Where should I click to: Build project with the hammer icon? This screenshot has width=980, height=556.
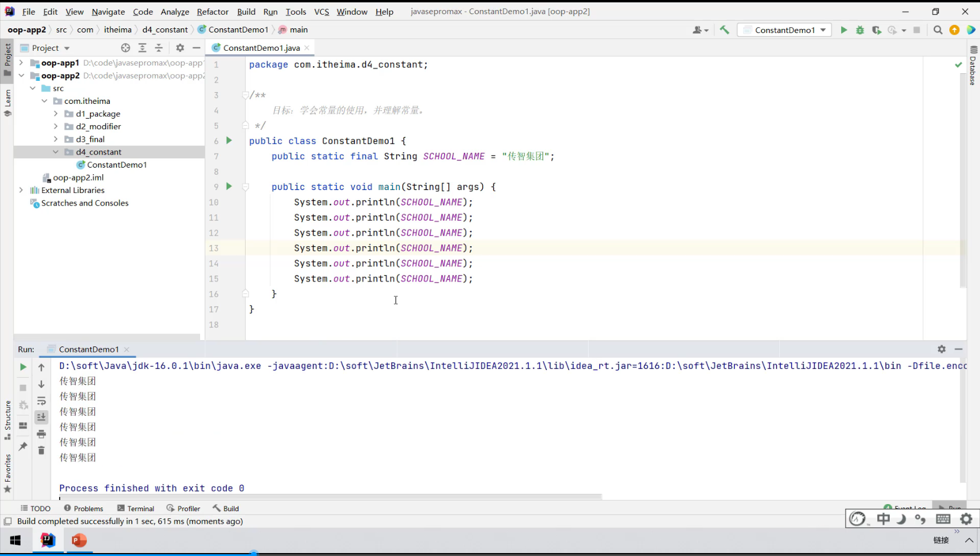coord(724,30)
